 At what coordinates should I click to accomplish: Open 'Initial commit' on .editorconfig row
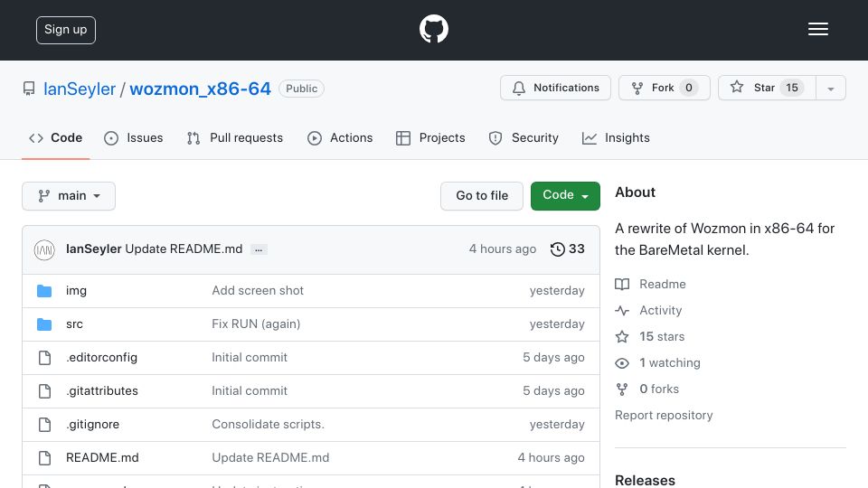[x=250, y=358]
